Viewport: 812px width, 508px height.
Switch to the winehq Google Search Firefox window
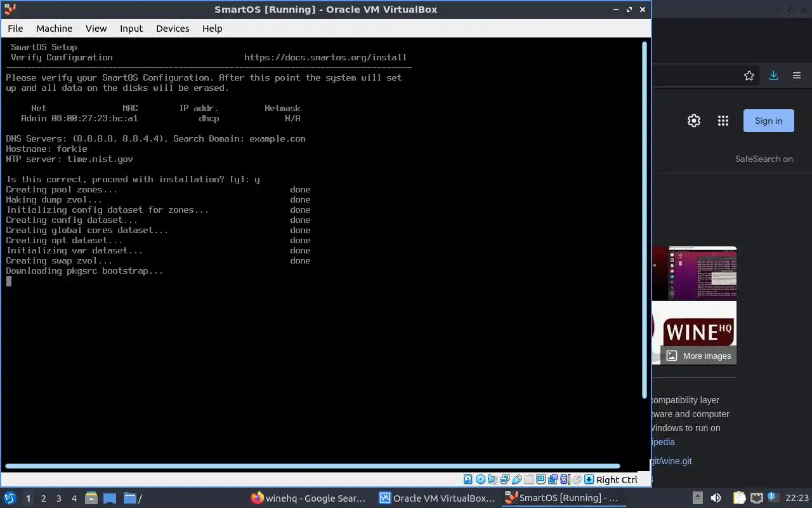click(x=309, y=498)
